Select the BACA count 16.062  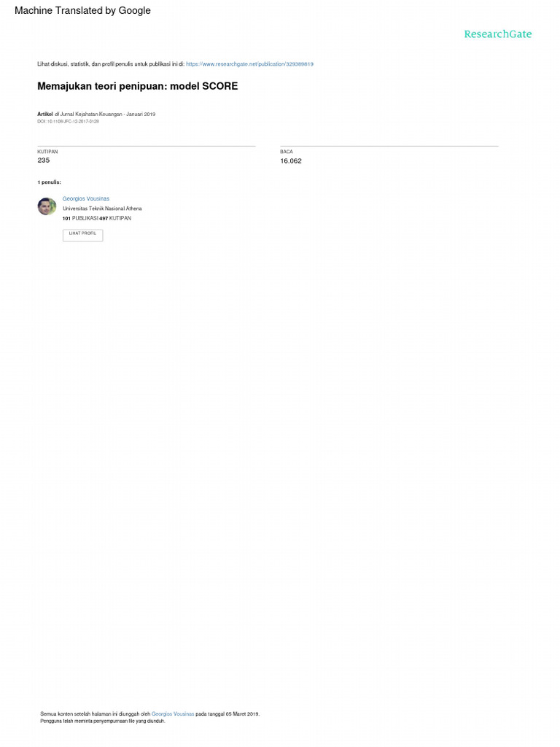pos(291,161)
